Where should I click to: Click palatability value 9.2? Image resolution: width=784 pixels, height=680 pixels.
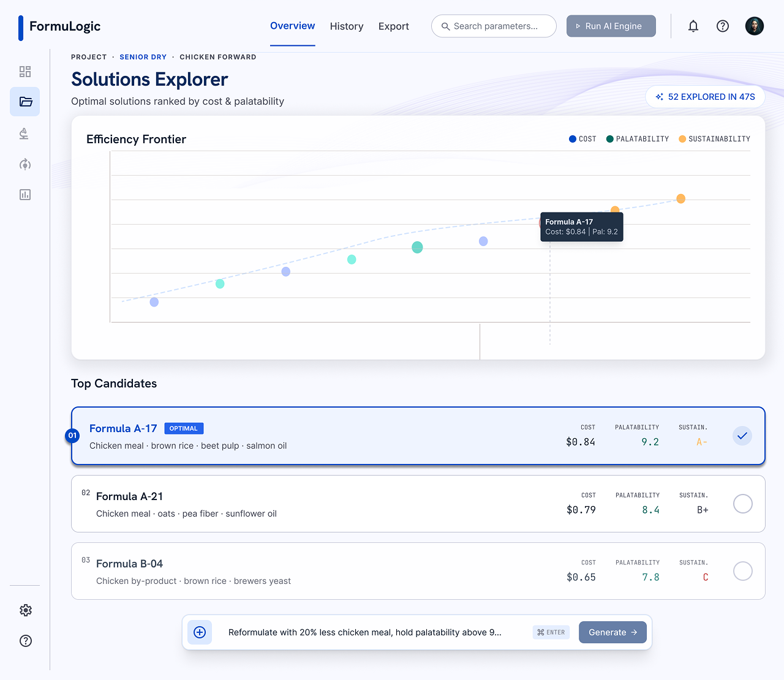(x=650, y=442)
